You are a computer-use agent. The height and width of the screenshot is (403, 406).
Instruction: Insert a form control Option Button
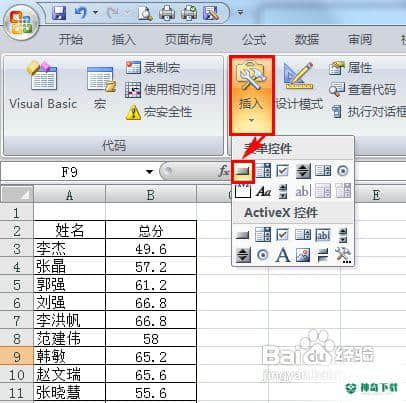tap(343, 171)
